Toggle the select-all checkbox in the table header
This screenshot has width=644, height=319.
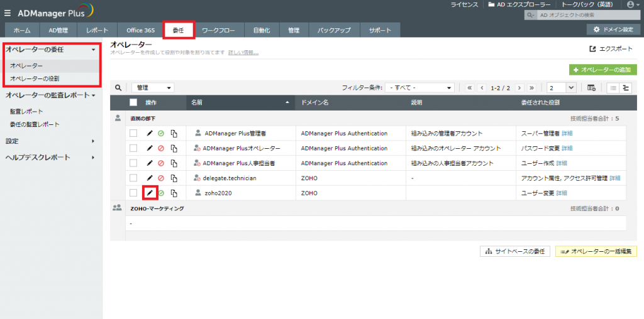[133, 102]
